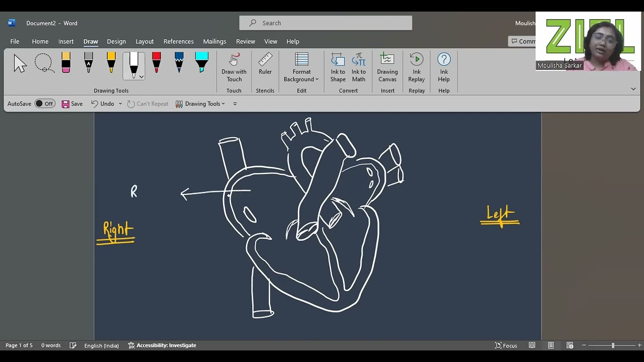Image resolution: width=644 pixels, height=362 pixels.
Task: Convert Ink to Shape
Action: [338, 68]
